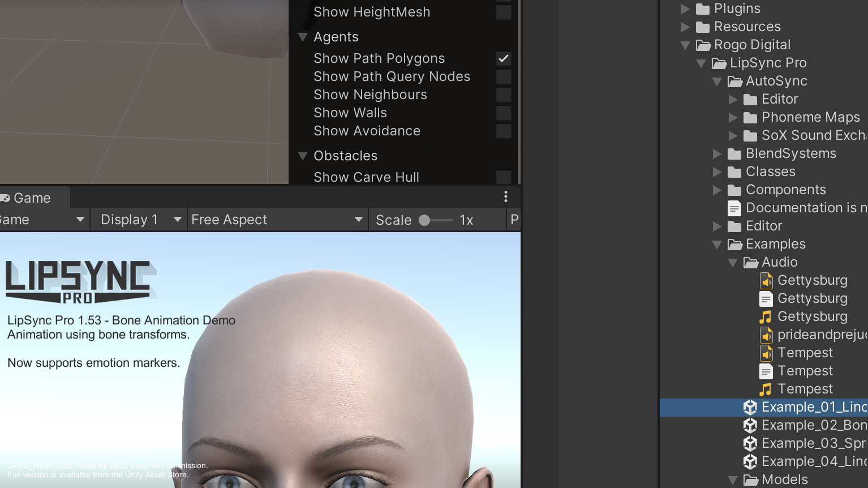This screenshot has width=868, height=488.
Task: Click the AutoSync folder icon
Action: (x=735, y=81)
